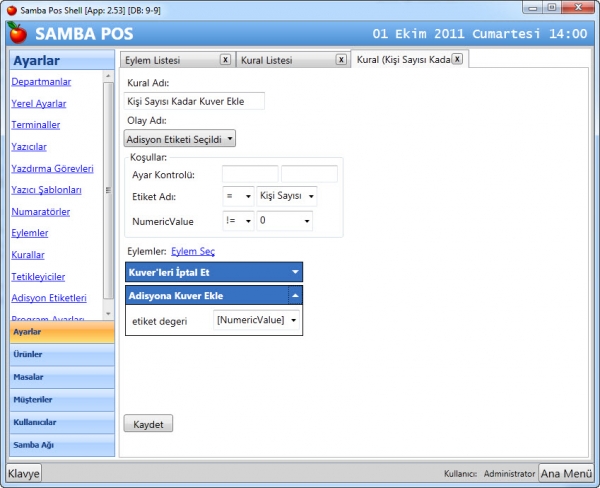
Task: Open Yerel Ayarlar link
Action: 39,103
